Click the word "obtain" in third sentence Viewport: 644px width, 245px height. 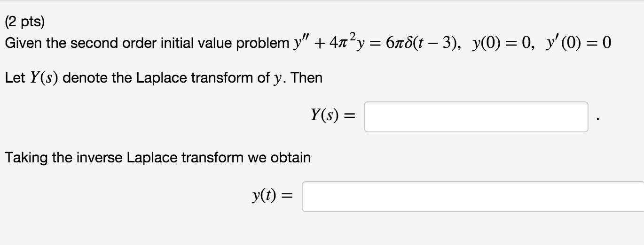click(x=291, y=157)
